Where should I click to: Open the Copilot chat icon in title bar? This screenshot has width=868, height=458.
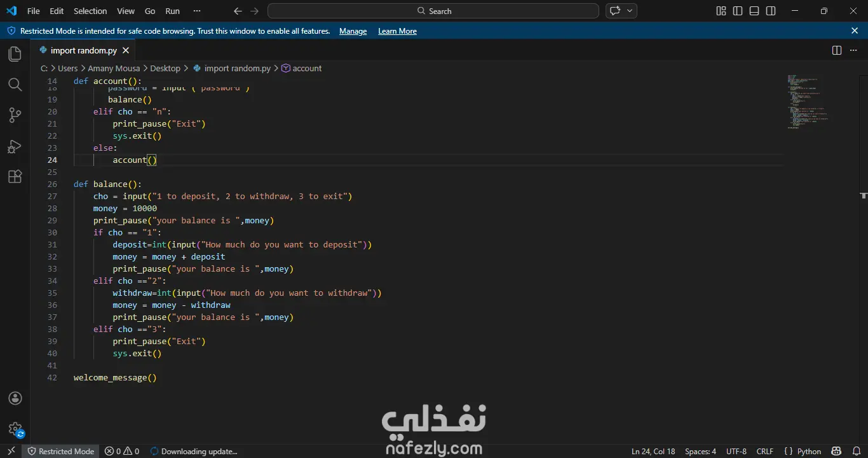click(x=614, y=11)
